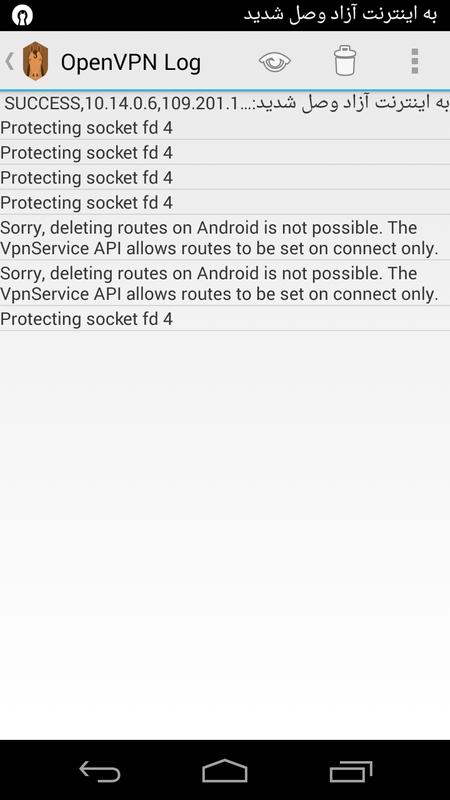Select the third Protecting socket fd 4 entry

[225, 177]
